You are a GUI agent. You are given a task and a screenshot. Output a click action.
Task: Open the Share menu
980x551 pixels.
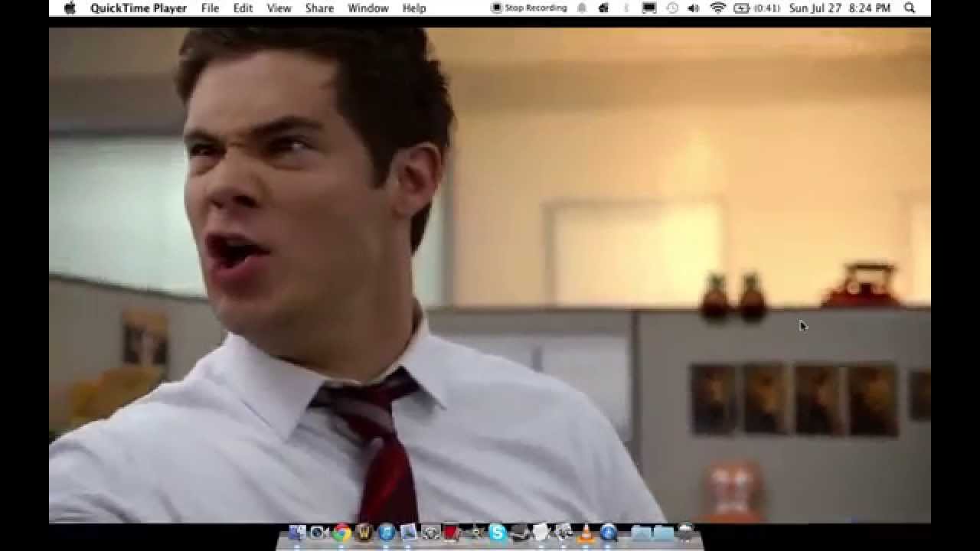click(319, 8)
